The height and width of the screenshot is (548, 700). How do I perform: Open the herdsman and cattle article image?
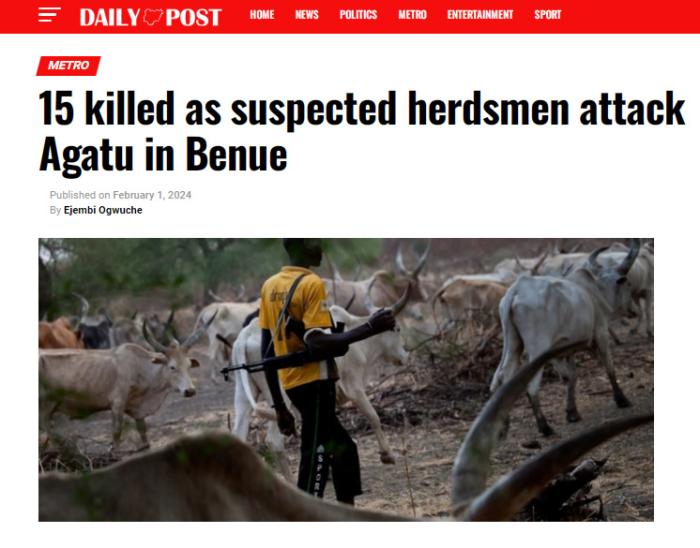346,380
